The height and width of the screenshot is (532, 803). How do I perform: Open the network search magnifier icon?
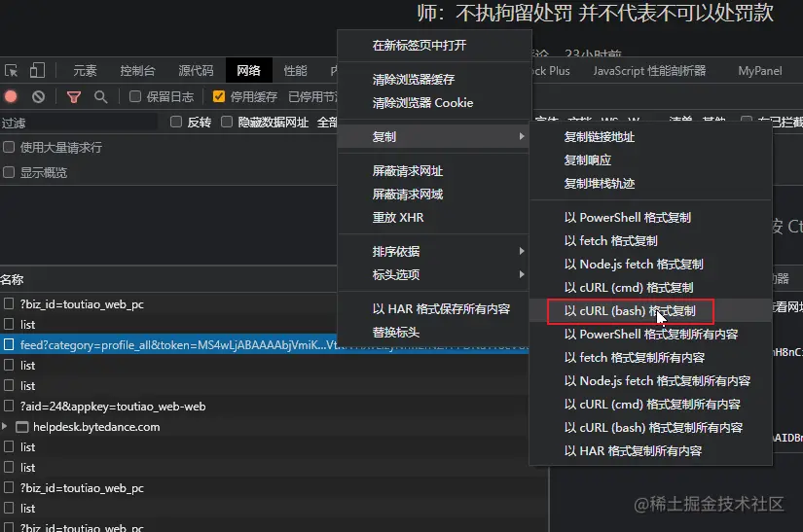101,96
